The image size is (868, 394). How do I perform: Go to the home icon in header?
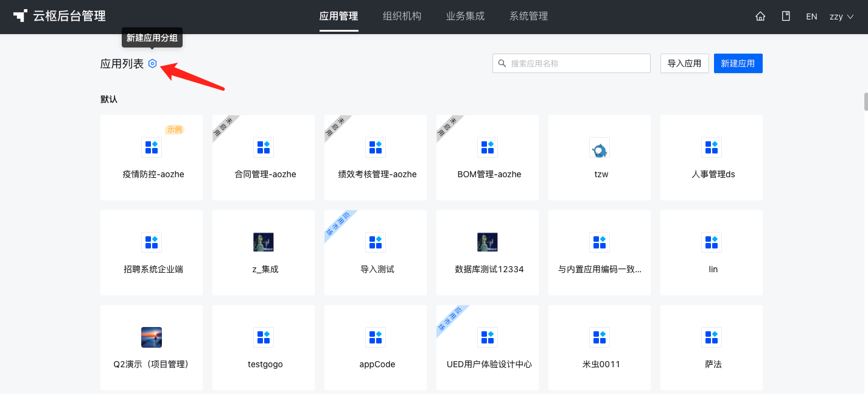[x=760, y=16]
